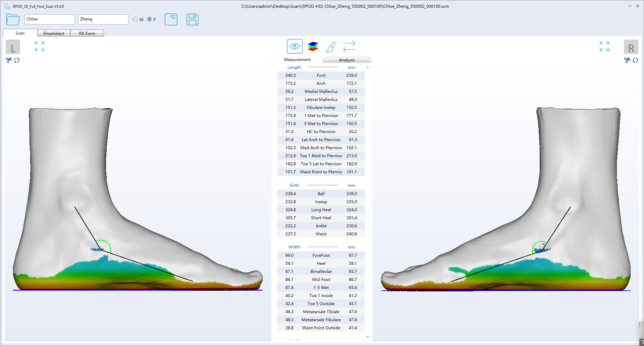This screenshot has height=346, width=644.
Task: Open the ShoeSelect tab
Action: [x=54, y=33]
